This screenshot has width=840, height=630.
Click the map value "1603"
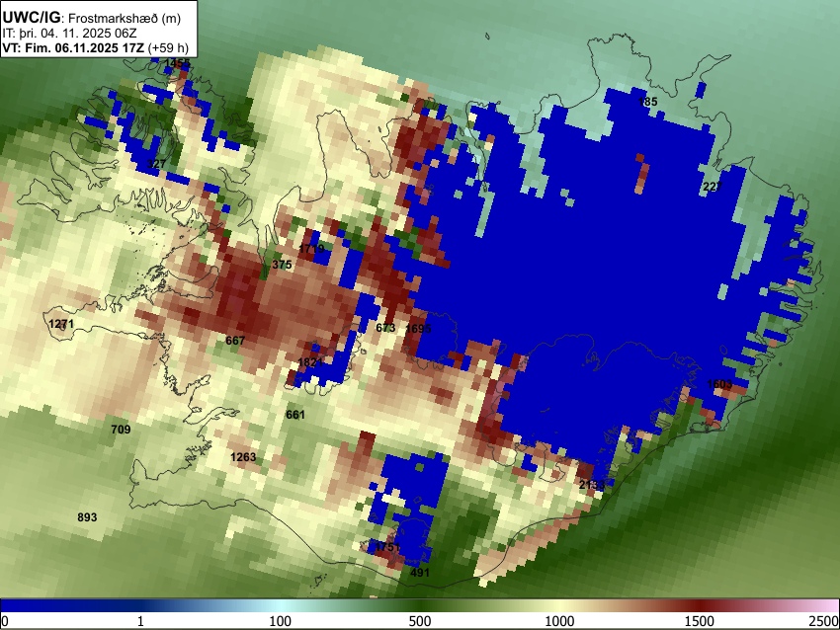pos(719,384)
